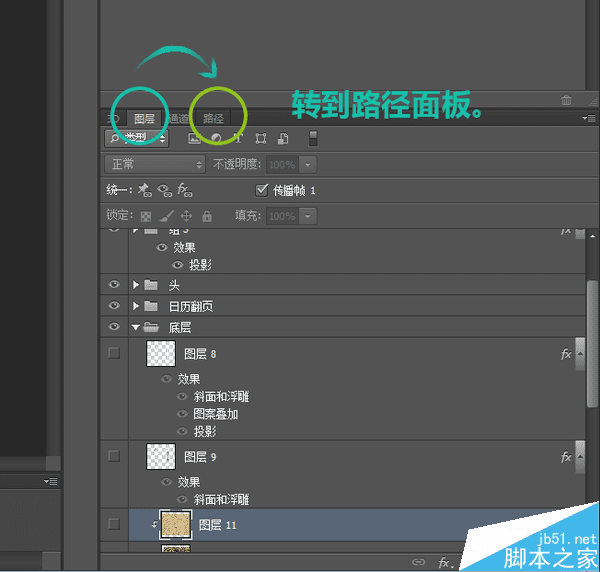Screen dimensions: 600x572
Task: Lock all padlock icon
Action: coord(207,216)
